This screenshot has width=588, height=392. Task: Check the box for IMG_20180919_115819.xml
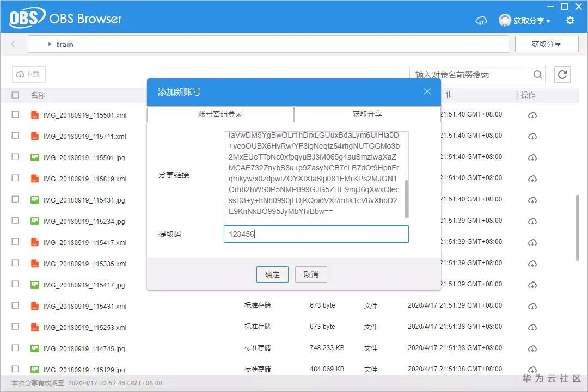(x=15, y=178)
